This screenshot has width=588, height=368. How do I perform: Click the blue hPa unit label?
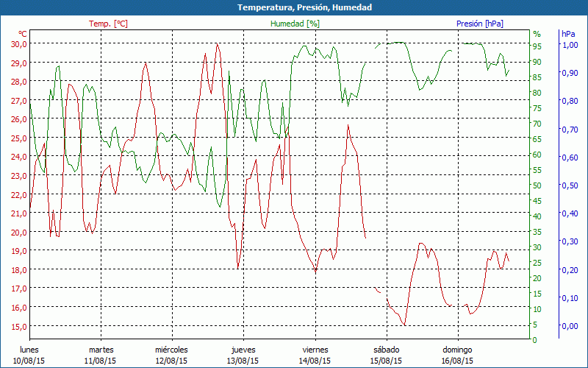point(568,34)
